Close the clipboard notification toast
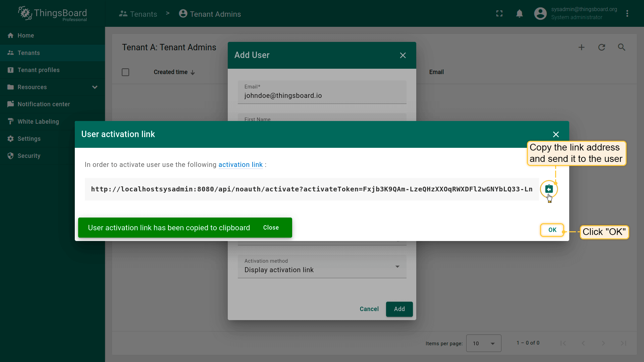The height and width of the screenshot is (362, 644). pyautogui.click(x=271, y=228)
